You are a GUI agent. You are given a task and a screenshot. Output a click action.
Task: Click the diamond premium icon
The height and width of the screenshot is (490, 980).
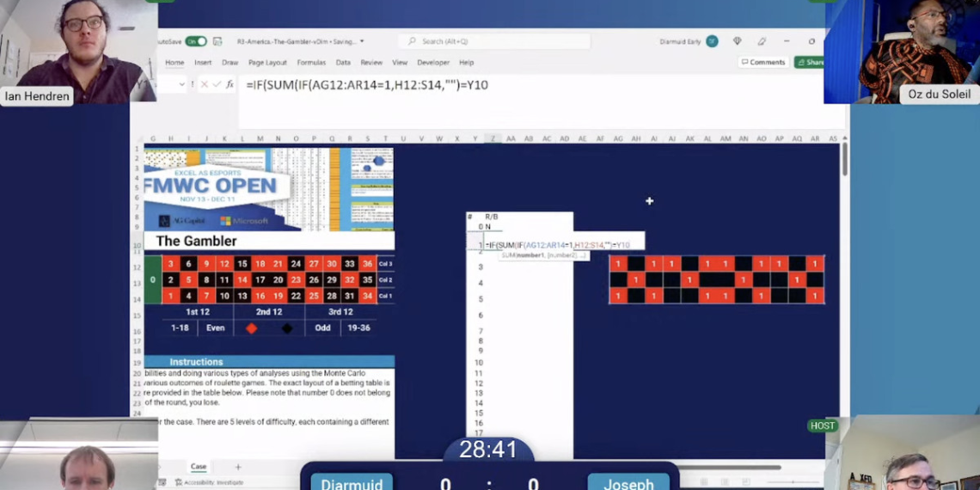[x=738, y=41]
